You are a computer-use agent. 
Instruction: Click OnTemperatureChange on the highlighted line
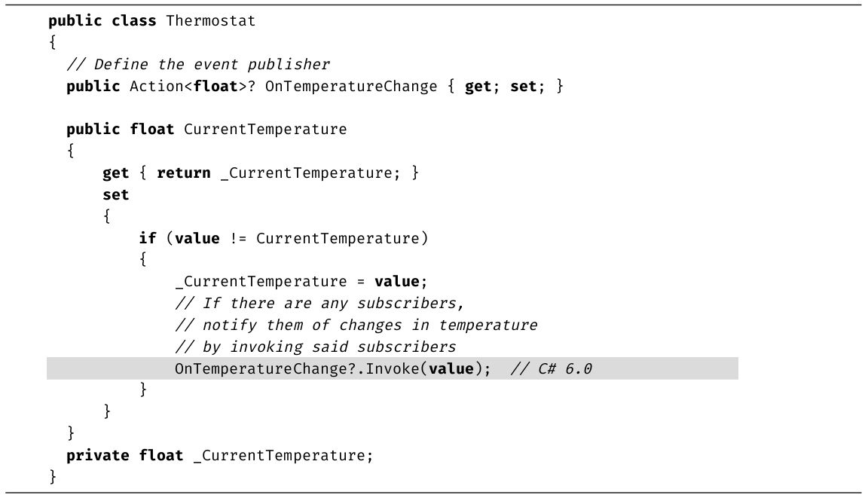256,369
